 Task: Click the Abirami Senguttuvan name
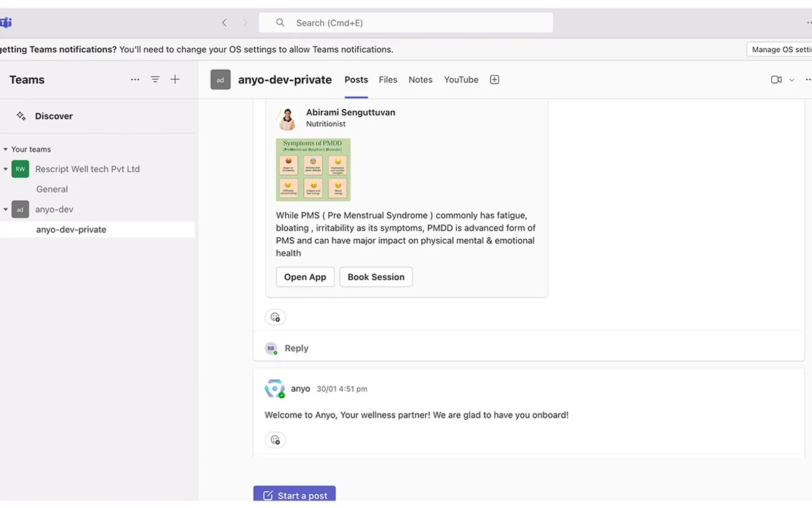tap(350, 112)
